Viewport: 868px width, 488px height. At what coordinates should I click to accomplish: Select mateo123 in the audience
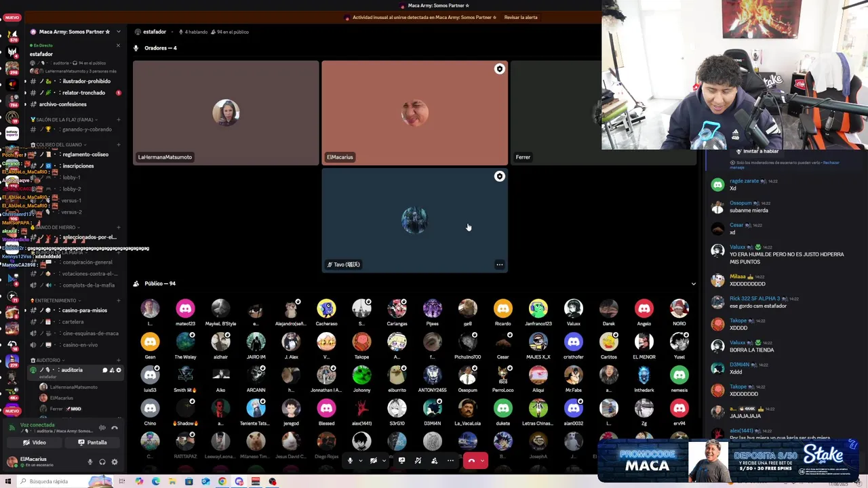point(185,313)
